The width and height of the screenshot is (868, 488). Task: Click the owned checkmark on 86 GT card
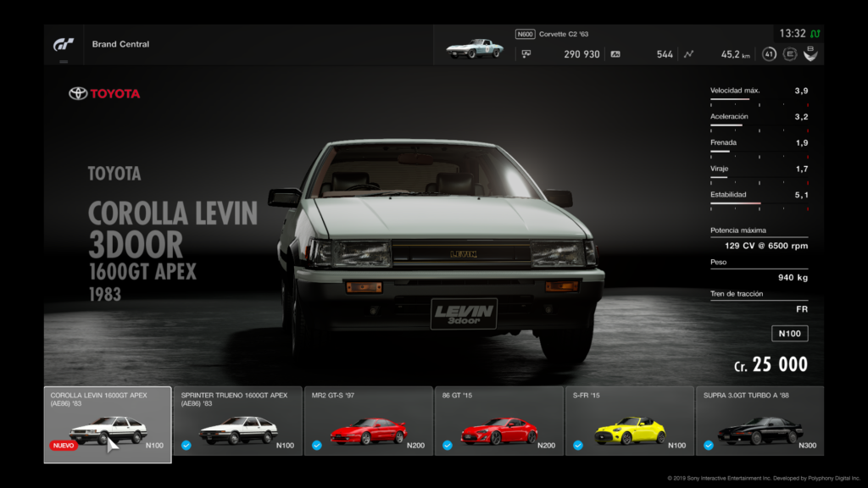click(x=448, y=446)
